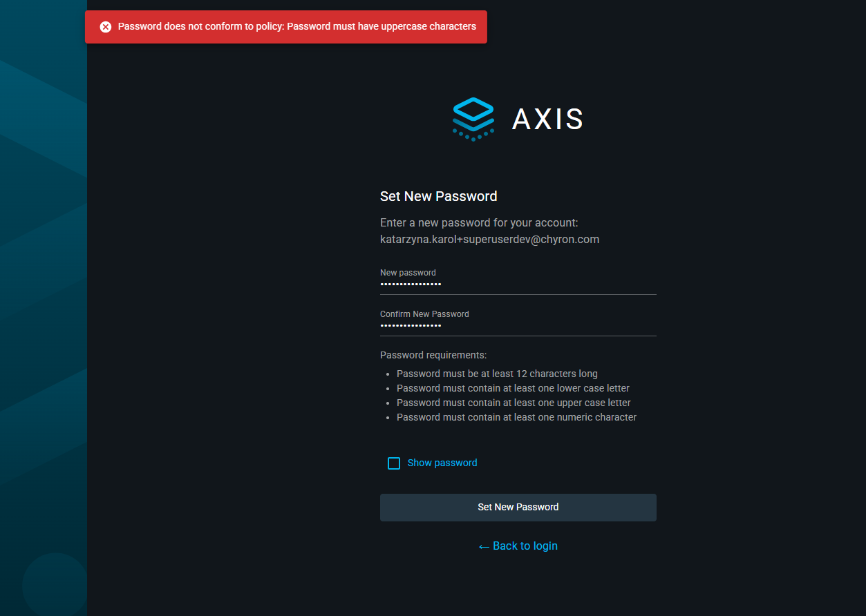The image size is (866, 616).
Task: Click the Password requirements label
Action: [x=433, y=355]
